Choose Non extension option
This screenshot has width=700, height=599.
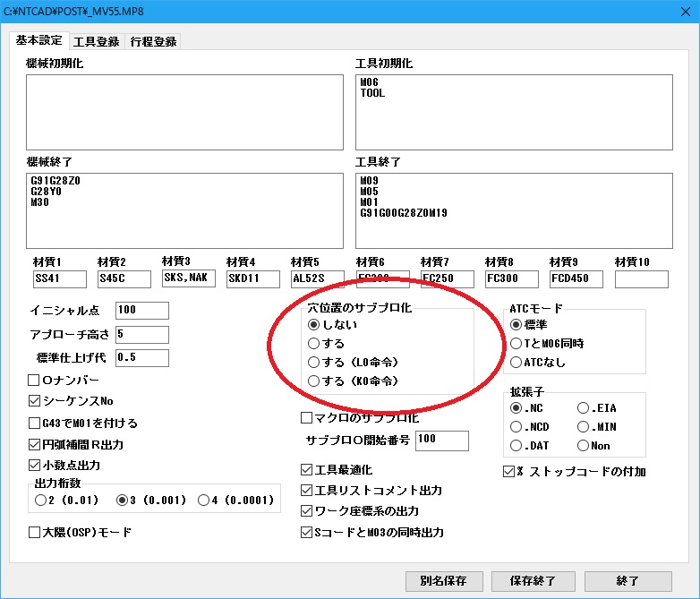coord(583,445)
